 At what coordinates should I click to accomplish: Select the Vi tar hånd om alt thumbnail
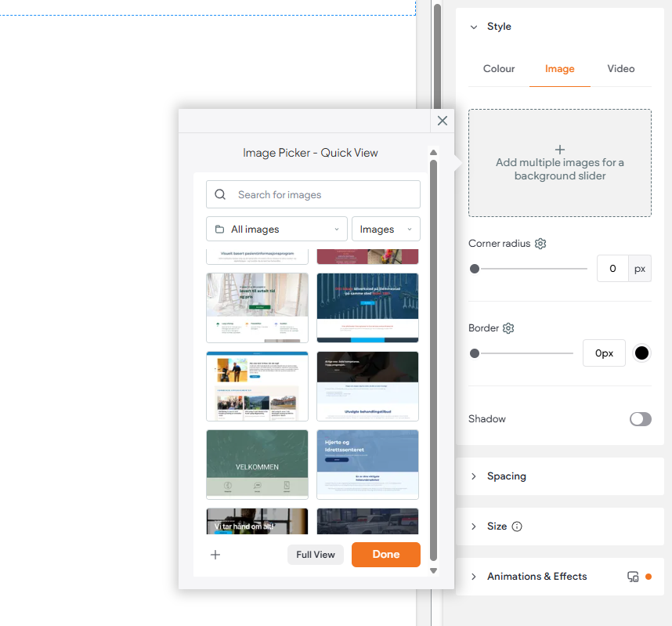257,521
